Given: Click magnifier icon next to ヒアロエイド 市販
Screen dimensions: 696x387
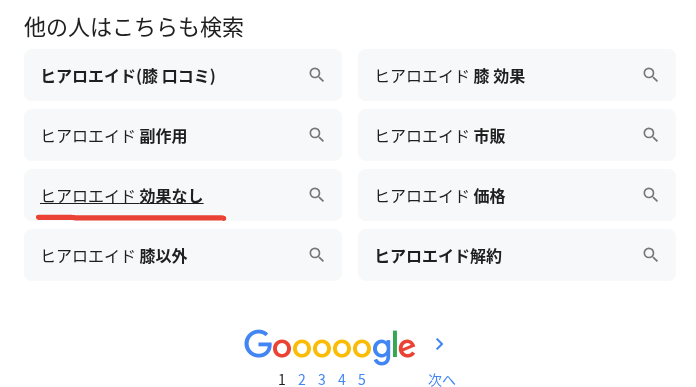Looking at the screenshot, I should 651,135.
